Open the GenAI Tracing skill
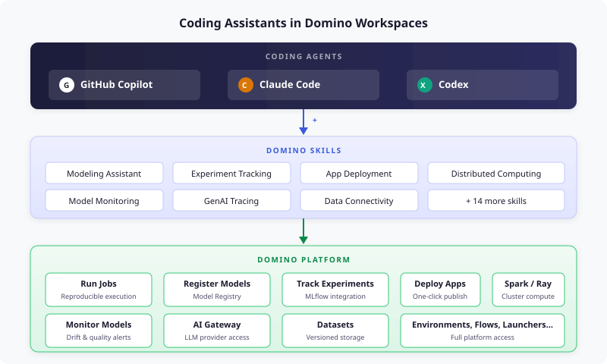The image size is (607, 364). point(231,201)
